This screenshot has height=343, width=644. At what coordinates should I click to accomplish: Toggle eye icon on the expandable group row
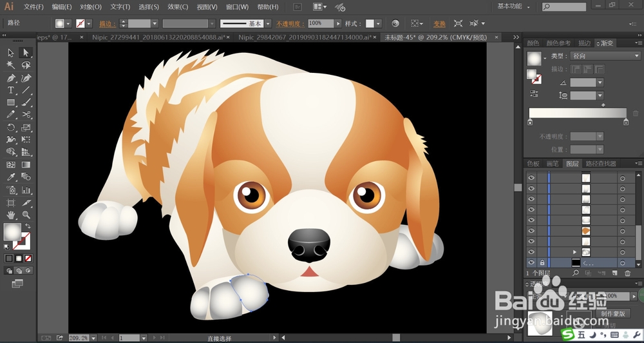point(531,251)
